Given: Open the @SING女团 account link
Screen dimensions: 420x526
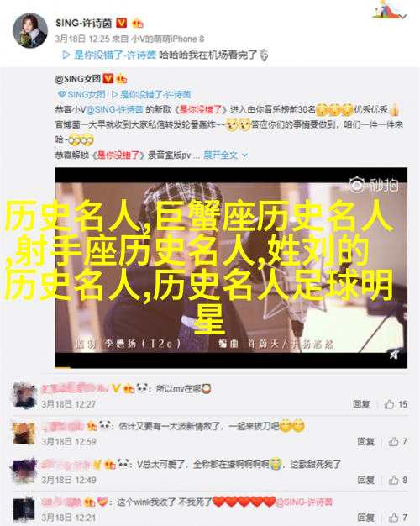Looking at the screenshot, I should click(x=77, y=79).
